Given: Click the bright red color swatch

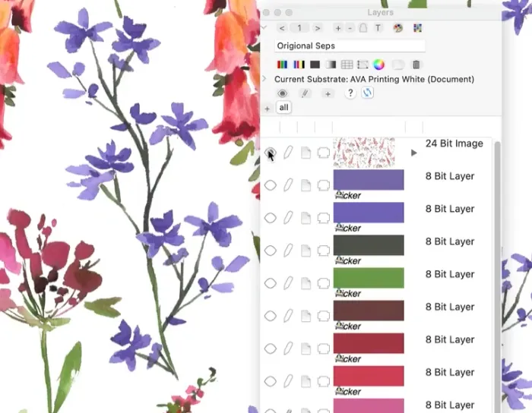Looking at the screenshot, I should tap(369, 376).
